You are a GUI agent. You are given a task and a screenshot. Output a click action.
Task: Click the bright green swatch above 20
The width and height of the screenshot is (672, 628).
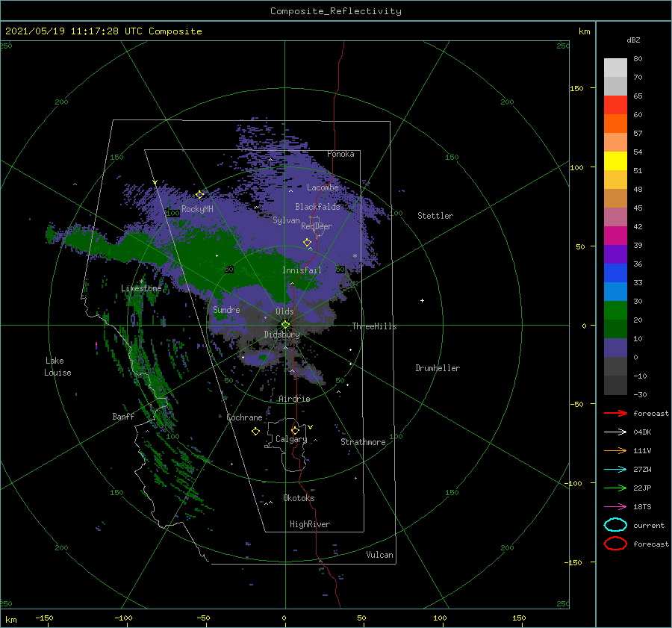(615, 310)
